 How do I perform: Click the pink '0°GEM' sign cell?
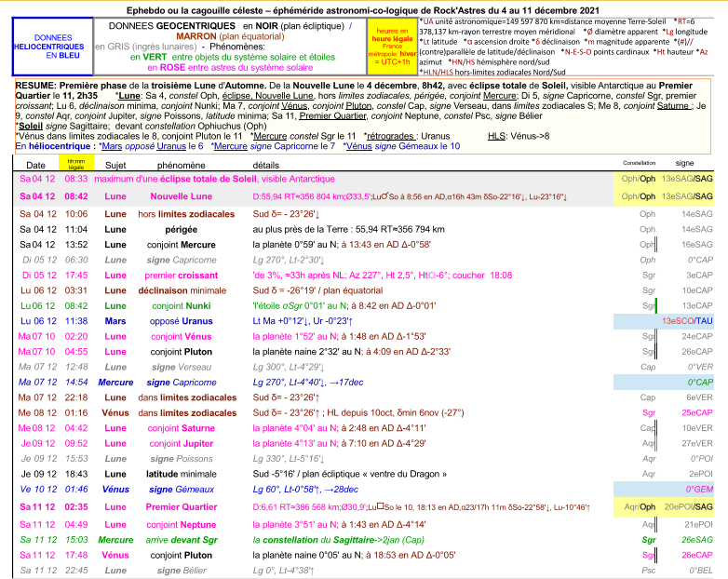click(x=699, y=490)
